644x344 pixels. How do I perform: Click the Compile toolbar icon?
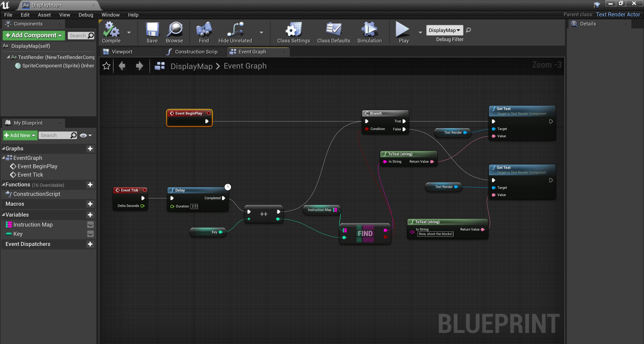pyautogui.click(x=111, y=29)
